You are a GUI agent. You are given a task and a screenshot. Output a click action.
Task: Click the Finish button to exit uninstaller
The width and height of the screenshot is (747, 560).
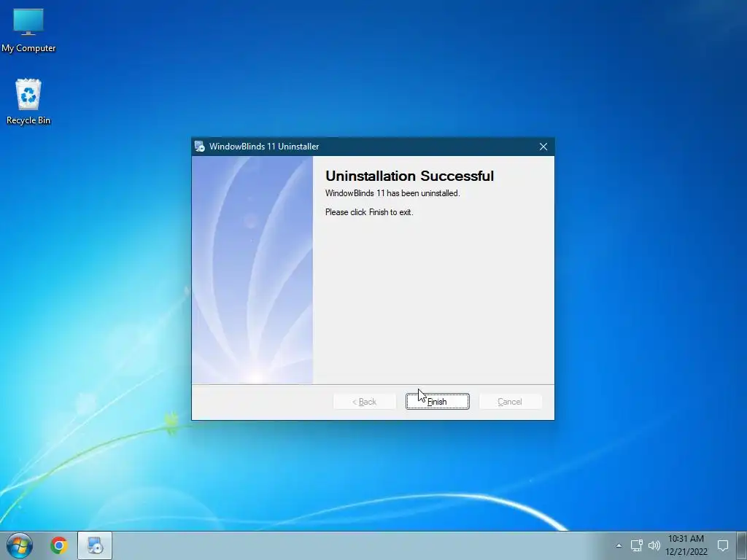point(438,402)
